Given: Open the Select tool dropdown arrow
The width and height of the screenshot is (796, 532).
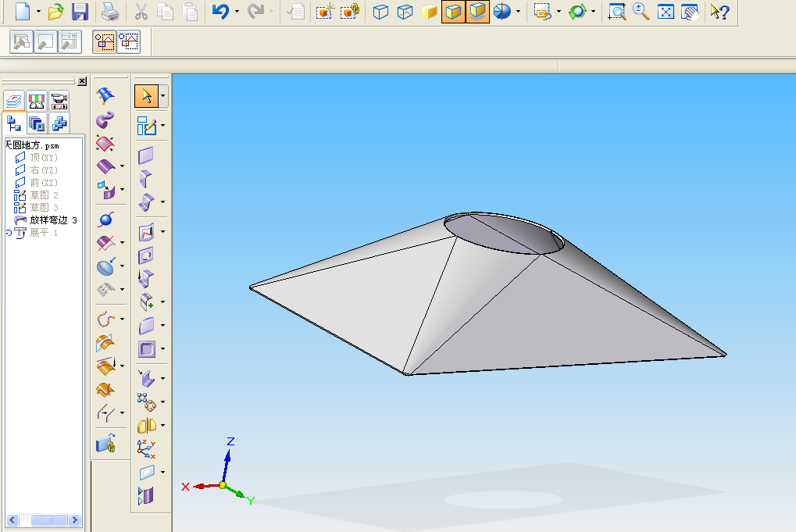Looking at the screenshot, I should 163,95.
